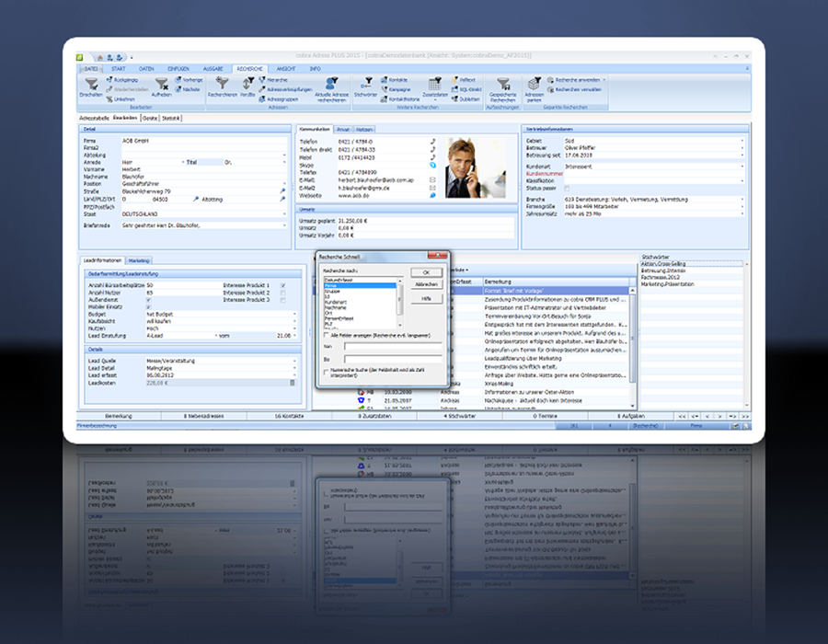
Task: Click the Straße map pin icon
Action: tap(282, 191)
